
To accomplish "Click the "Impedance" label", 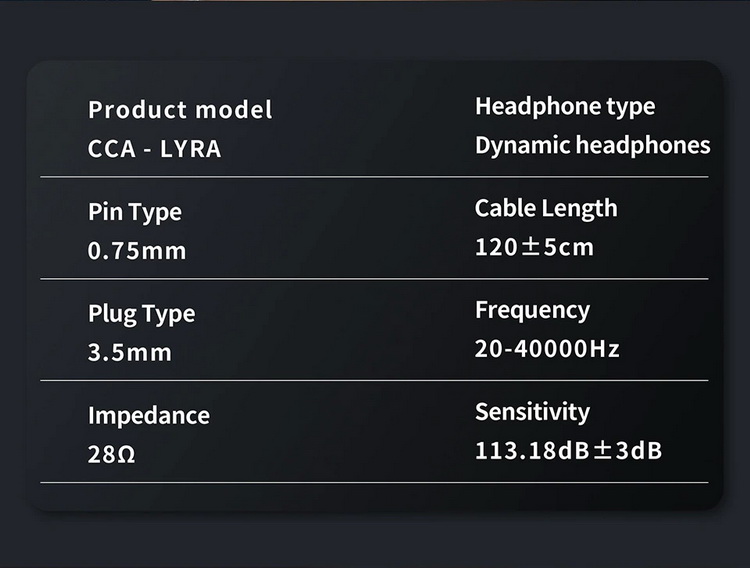I will tap(149, 416).
